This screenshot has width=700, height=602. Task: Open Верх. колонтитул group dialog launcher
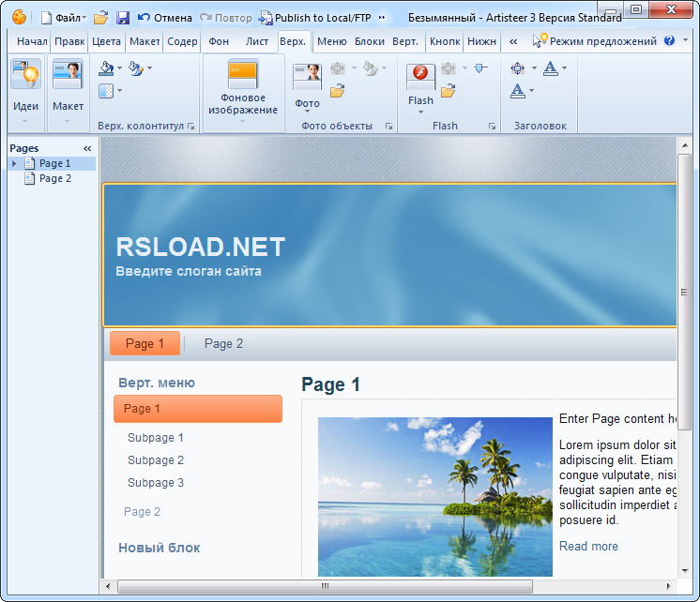pyautogui.click(x=191, y=127)
